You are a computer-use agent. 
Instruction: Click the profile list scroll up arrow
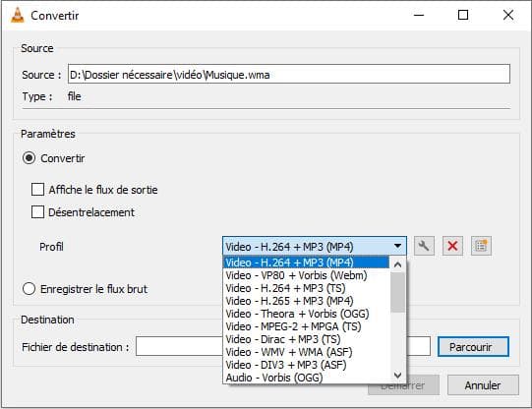click(x=398, y=264)
